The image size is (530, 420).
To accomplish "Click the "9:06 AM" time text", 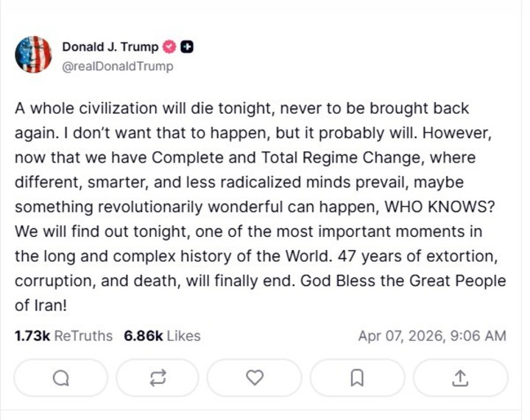I will tap(478, 335).
